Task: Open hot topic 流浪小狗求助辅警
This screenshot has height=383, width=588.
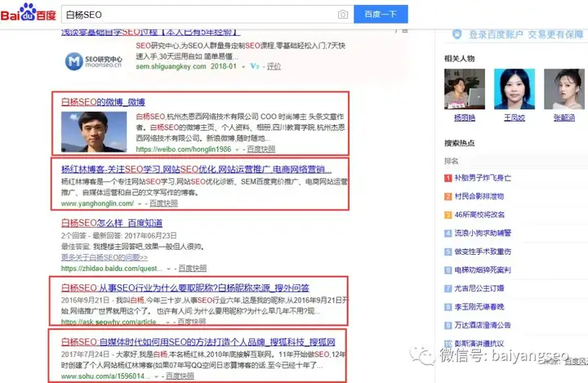Action: click(483, 233)
